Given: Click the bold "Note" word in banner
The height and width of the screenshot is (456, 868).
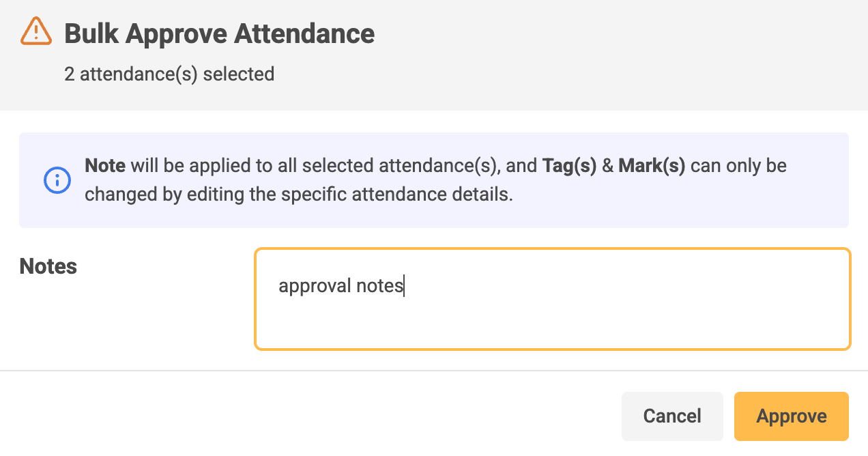Looking at the screenshot, I should point(105,166).
